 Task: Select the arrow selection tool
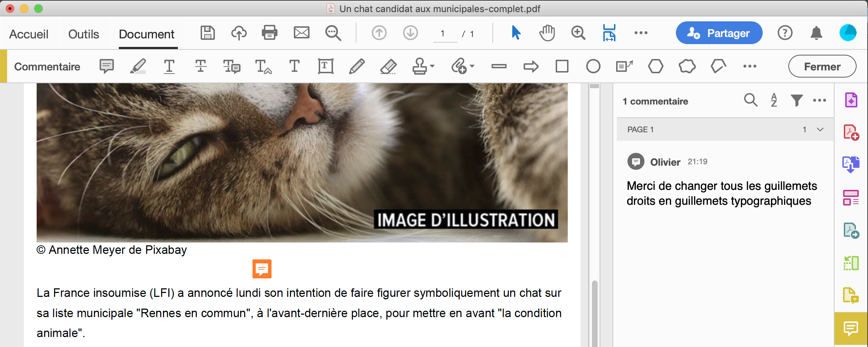pyautogui.click(x=516, y=33)
